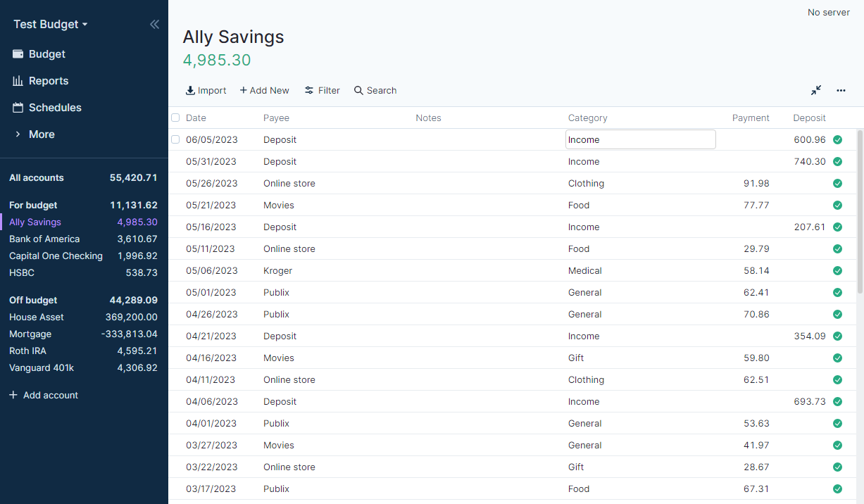Screen dimensions: 864x504
Task: Click the No server status indicator
Action: [x=828, y=12]
